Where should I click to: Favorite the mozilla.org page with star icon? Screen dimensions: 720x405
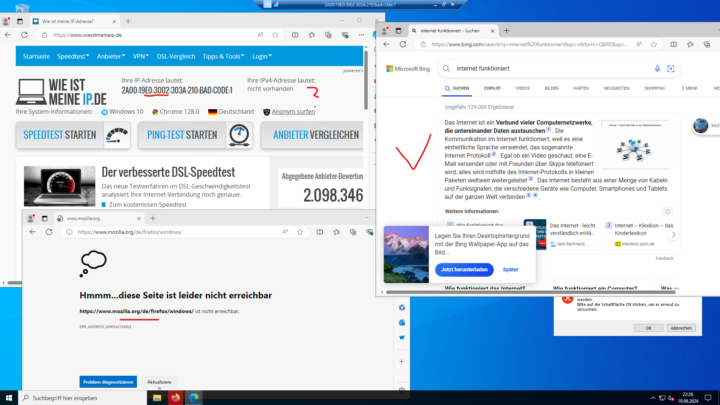pyautogui.click(x=300, y=232)
